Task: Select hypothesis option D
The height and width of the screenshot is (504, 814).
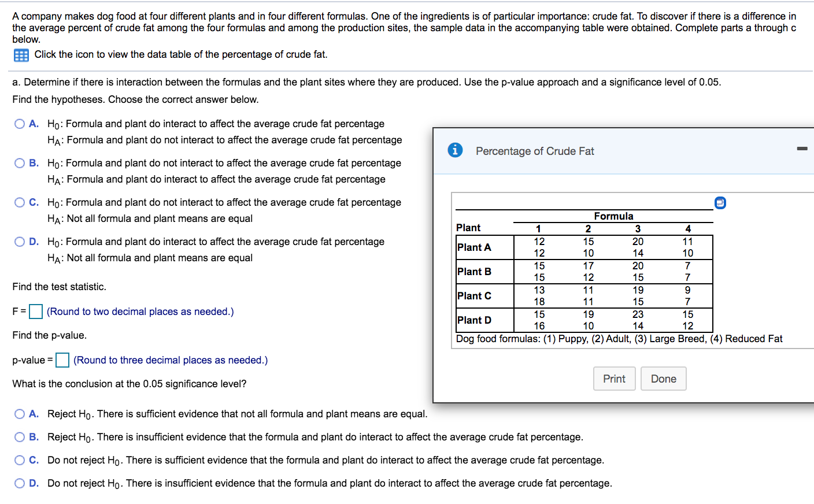Action: (20, 242)
